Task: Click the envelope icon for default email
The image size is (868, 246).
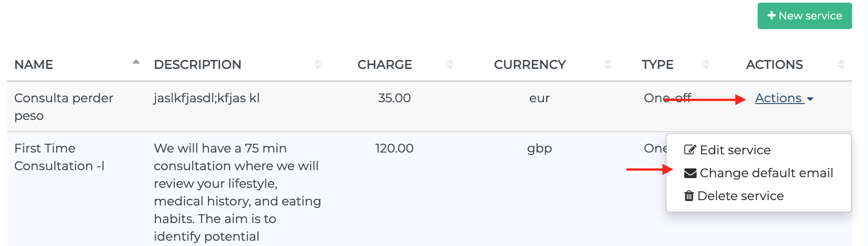Action: pyautogui.click(x=690, y=173)
